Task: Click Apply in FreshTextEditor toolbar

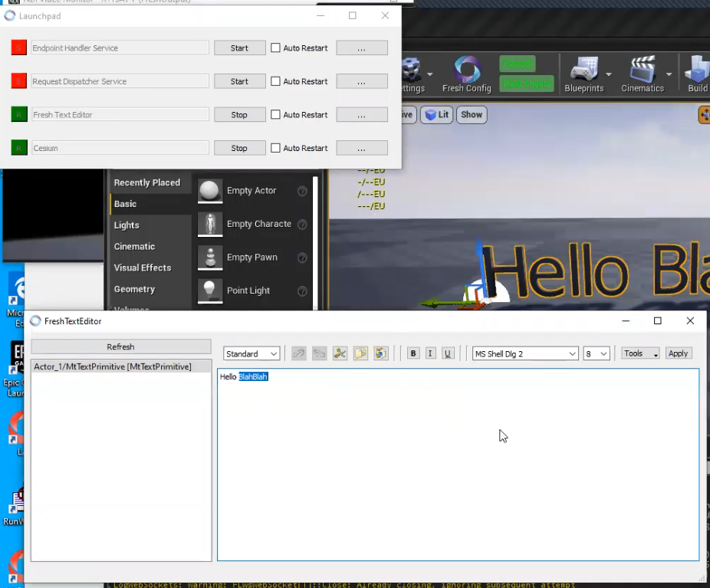Action: [x=678, y=353]
